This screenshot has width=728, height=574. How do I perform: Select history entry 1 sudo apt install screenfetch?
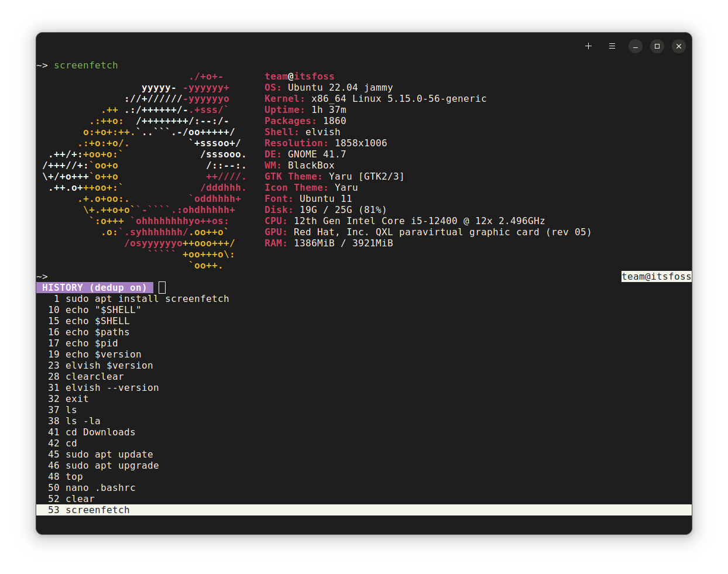138,298
